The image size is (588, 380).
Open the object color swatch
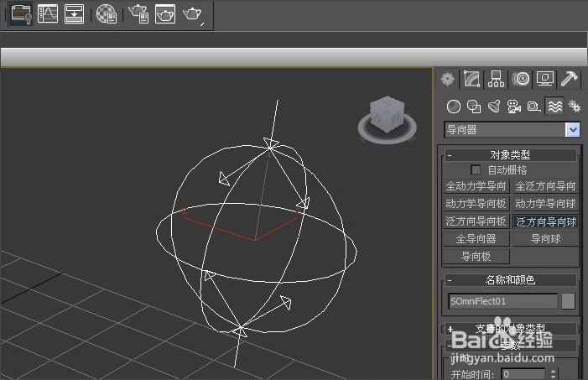coord(568,301)
